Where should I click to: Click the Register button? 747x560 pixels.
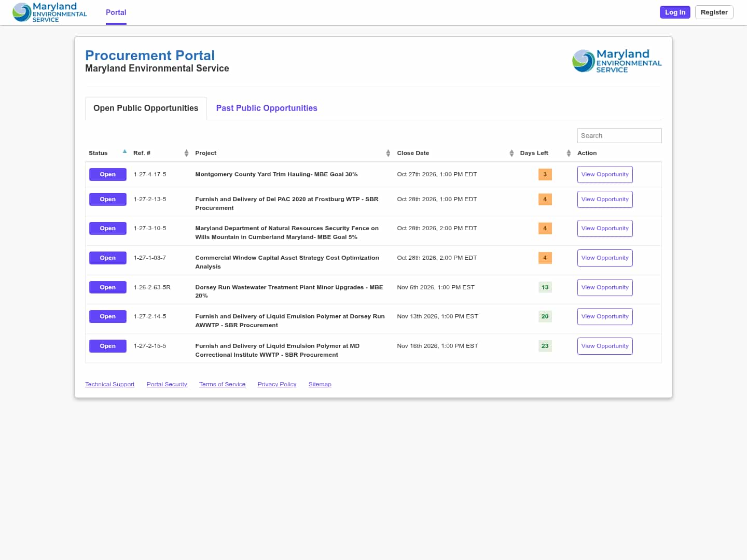[714, 12]
